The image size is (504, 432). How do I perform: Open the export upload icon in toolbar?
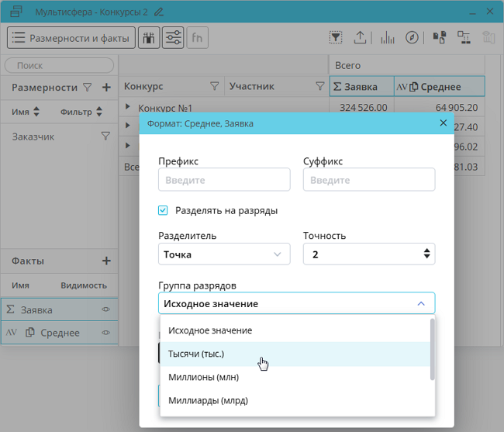point(360,37)
